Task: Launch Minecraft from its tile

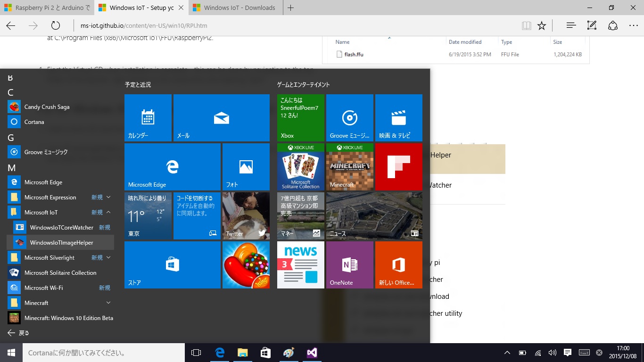Action: (x=349, y=166)
